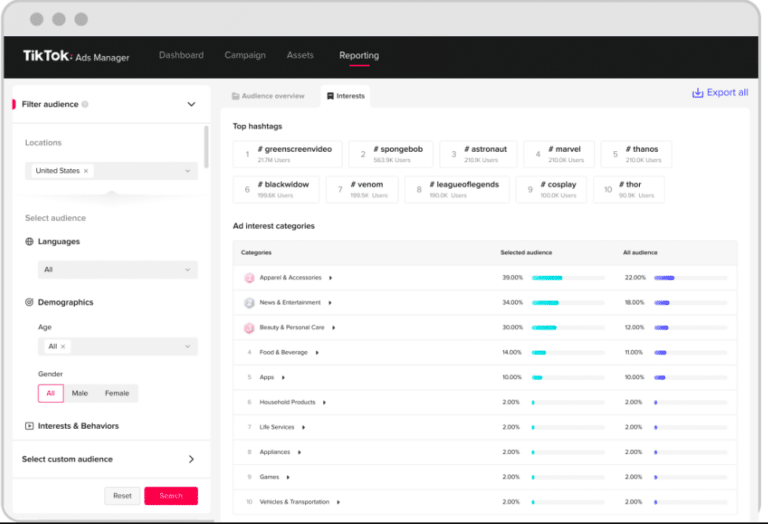Open the Languages dropdown
This screenshot has height=524, width=768.
click(117, 270)
